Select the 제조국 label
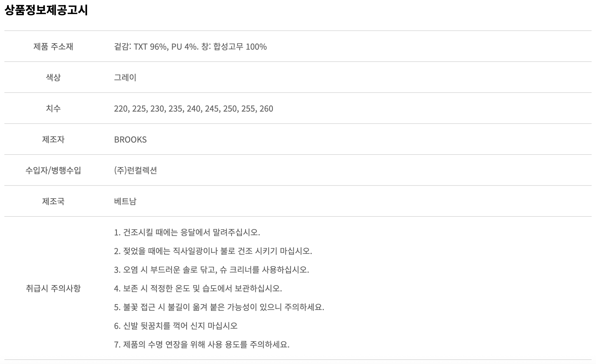The width and height of the screenshot is (596, 364). tap(53, 201)
